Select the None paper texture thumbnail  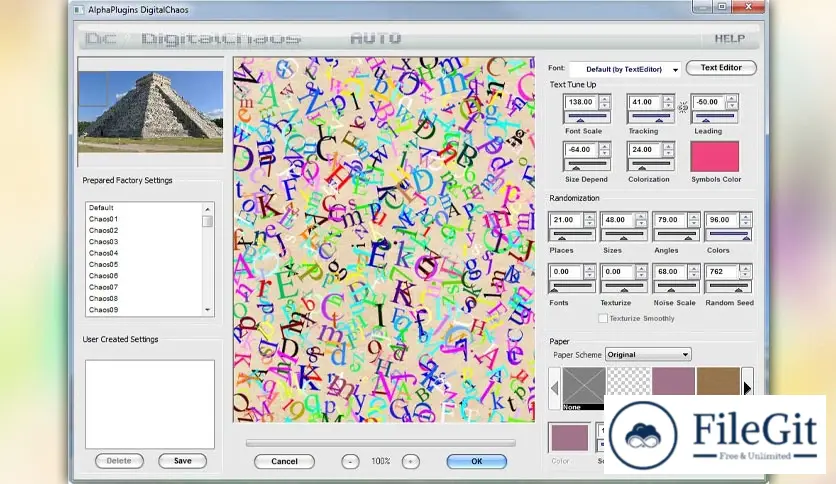(584, 388)
